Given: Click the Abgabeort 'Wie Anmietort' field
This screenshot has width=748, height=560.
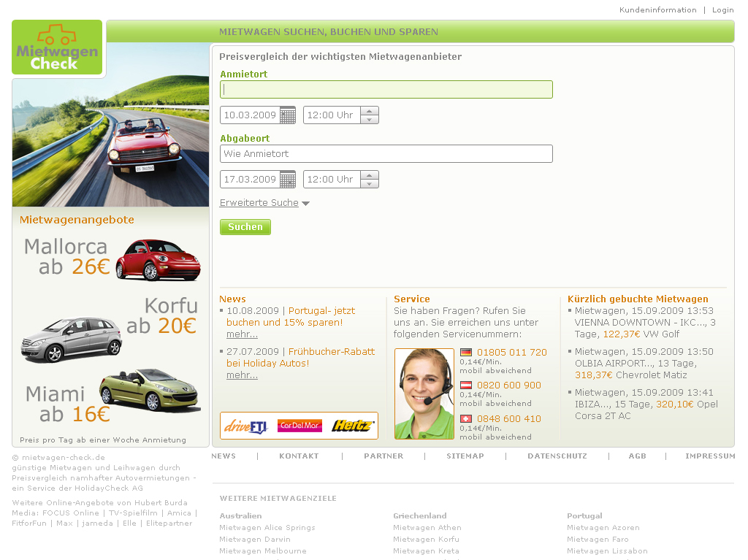Looking at the screenshot, I should (x=386, y=153).
